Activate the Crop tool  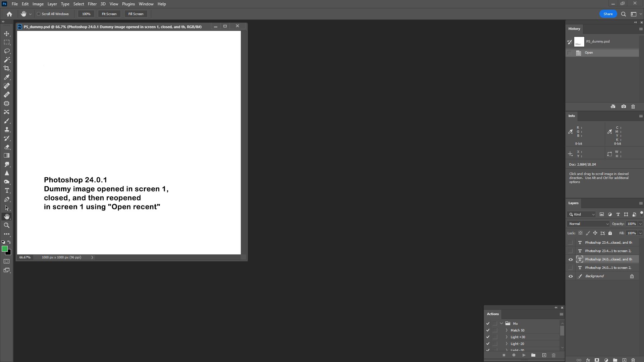pos(7,68)
